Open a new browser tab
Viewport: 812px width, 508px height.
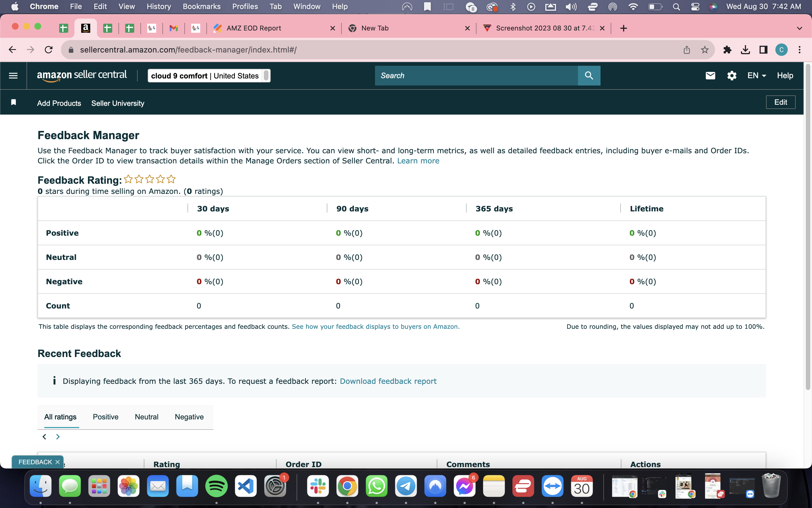623,28
